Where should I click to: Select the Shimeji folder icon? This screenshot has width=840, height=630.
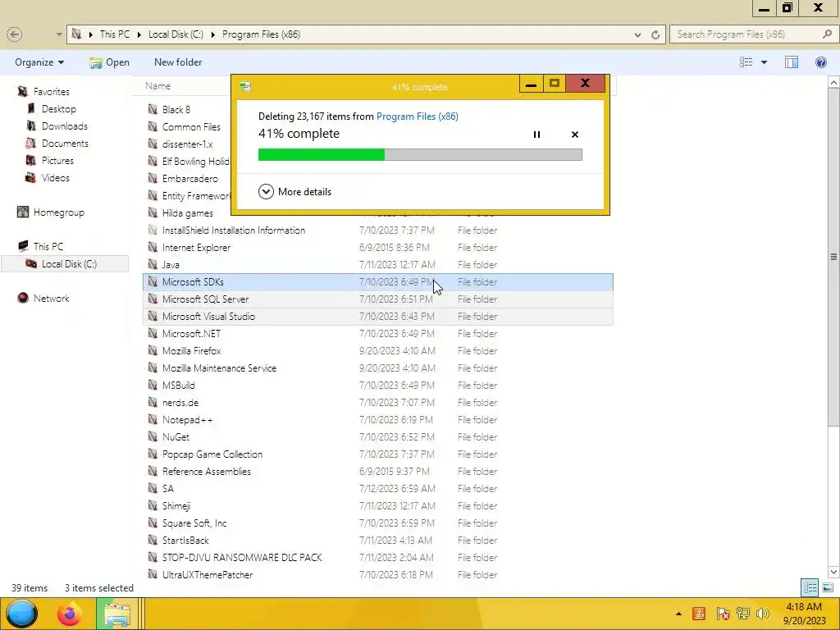click(153, 505)
